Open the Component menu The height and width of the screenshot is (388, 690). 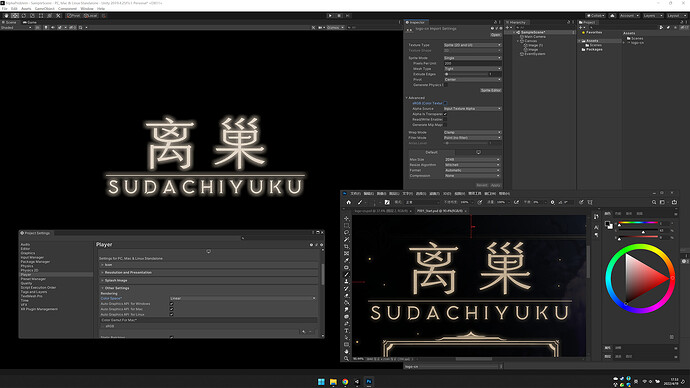point(67,9)
